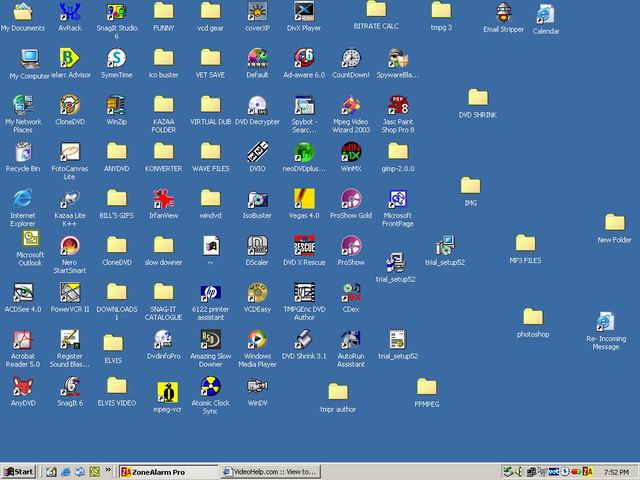
Task: Launch IsoBuster icon
Action: (258, 200)
